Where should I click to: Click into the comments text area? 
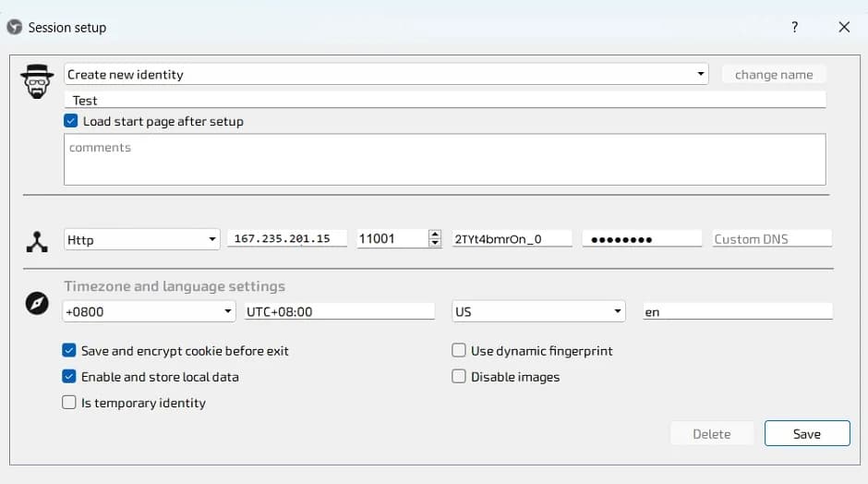pos(444,160)
